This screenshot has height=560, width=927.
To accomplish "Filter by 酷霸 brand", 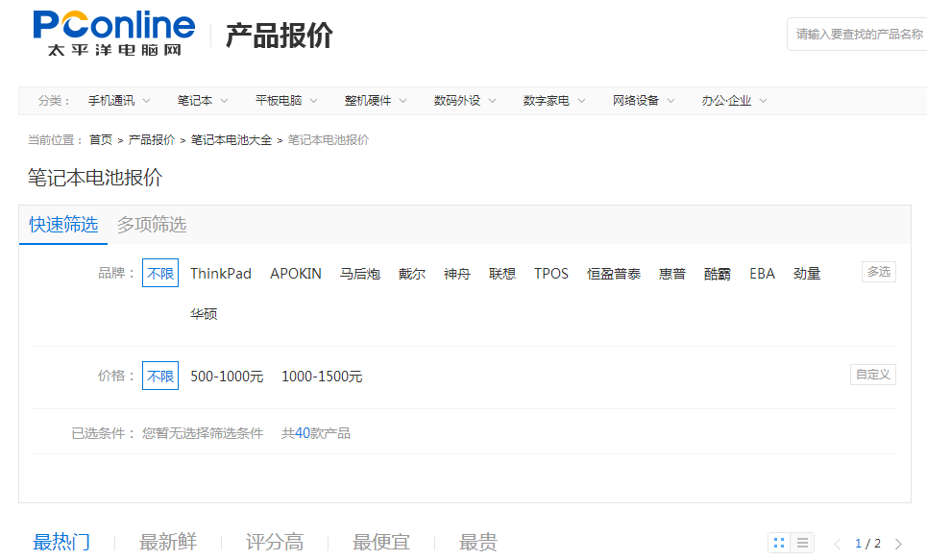I will pos(718,274).
